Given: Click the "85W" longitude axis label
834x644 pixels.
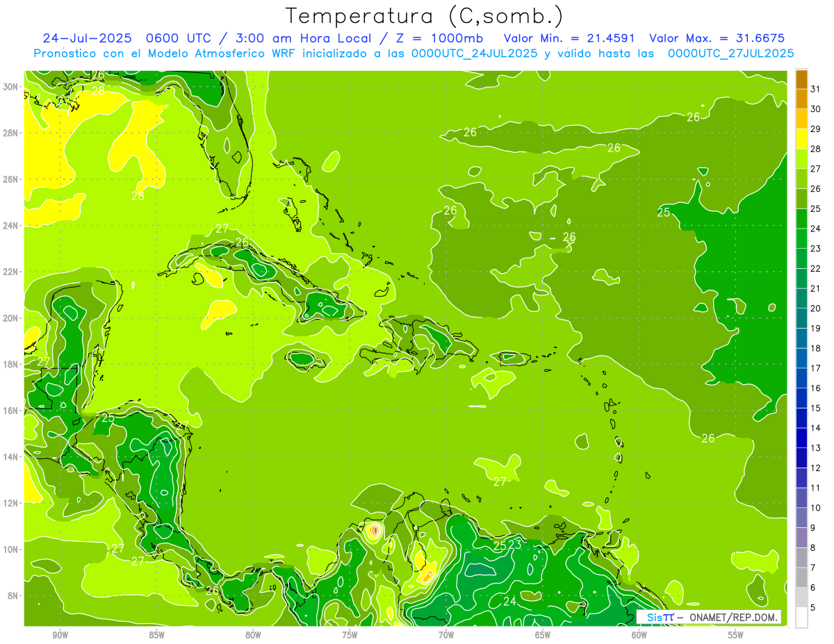Looking at the screenshot, I should click(156, 635).
